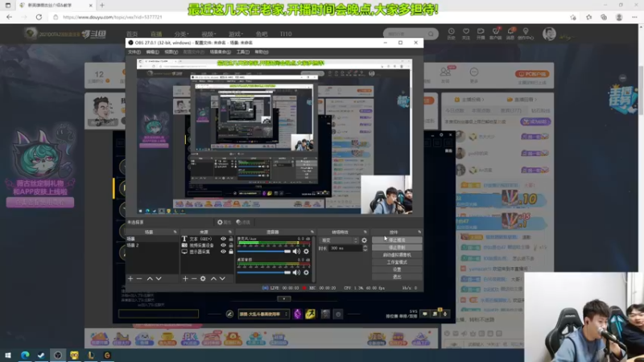This screenshot has width=644, height=362.
Task: Collapse League panel with down-arrow button
Action: click(284, 298)
